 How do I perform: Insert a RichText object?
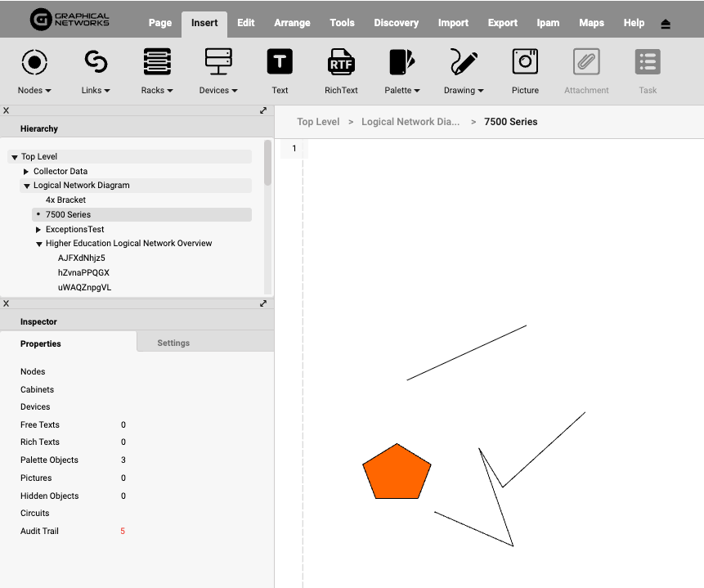[341, 62]
